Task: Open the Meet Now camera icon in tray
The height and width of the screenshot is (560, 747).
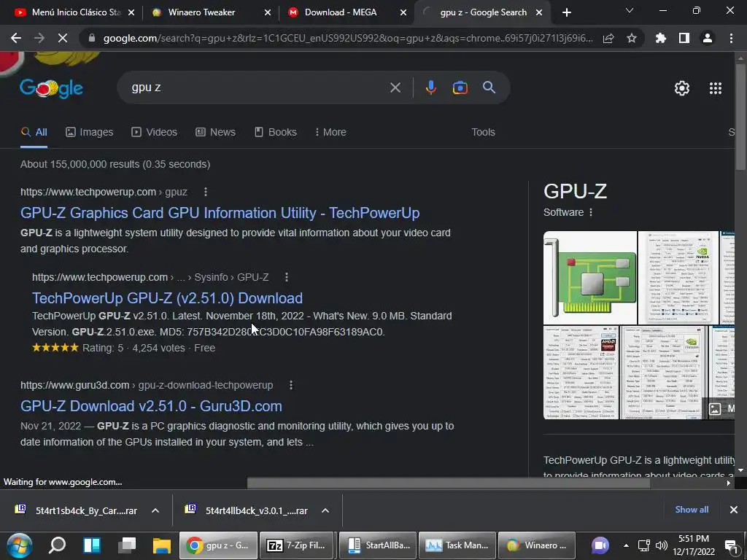Action: pos(600,545)
